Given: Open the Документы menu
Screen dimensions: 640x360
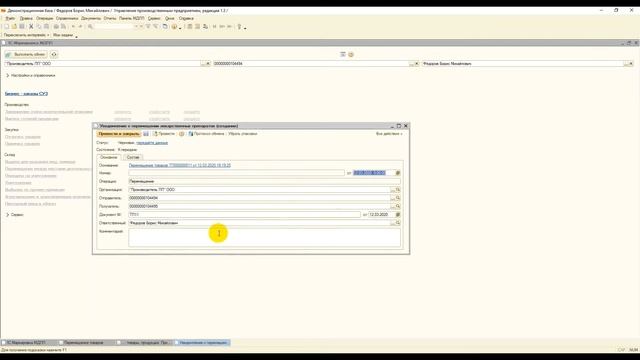Looking at the screenshot, I should click(x=91, y=18).
